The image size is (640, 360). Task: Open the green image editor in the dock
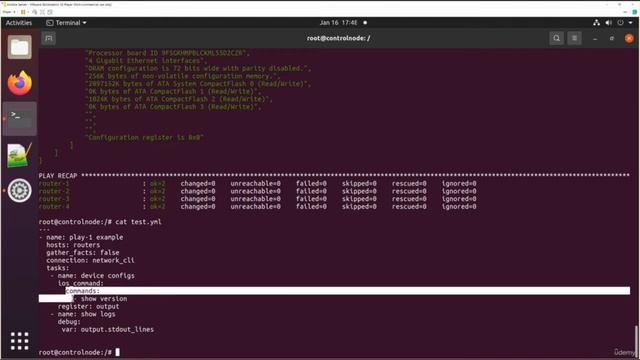(x=20, y=155)
